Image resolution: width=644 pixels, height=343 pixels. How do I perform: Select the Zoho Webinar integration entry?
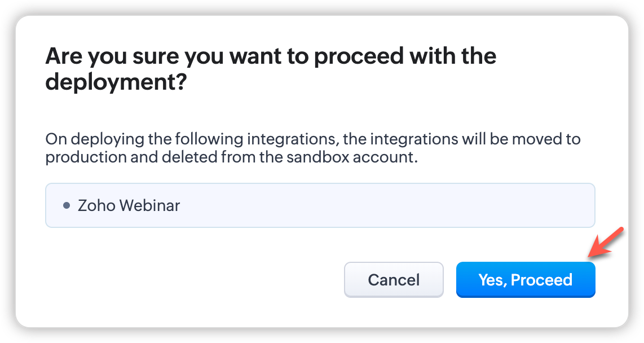pyautogui.click(x=129, y=205)
